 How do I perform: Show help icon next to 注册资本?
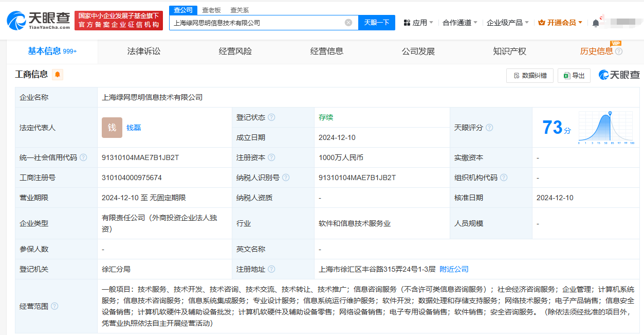(271, 157)
